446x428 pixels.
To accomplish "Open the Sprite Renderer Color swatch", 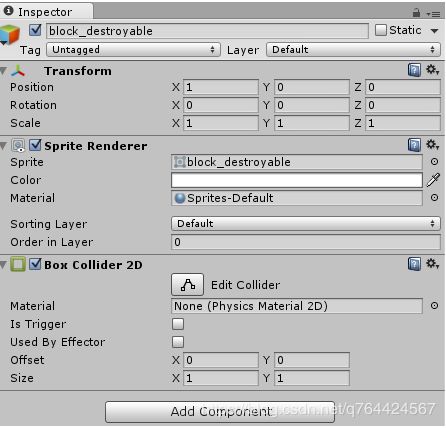I will point(297,180).
